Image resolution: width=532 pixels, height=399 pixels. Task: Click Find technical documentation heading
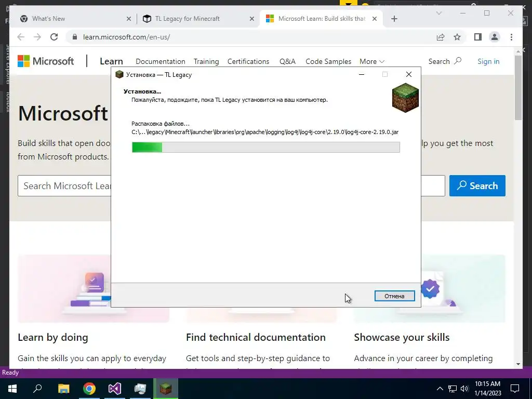(256, 337)
